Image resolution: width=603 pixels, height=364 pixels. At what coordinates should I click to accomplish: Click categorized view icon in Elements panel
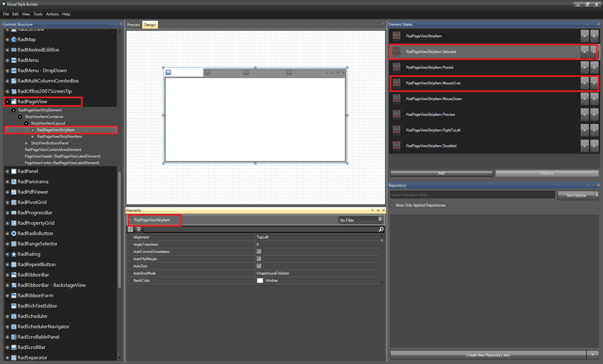pos(138,229)
